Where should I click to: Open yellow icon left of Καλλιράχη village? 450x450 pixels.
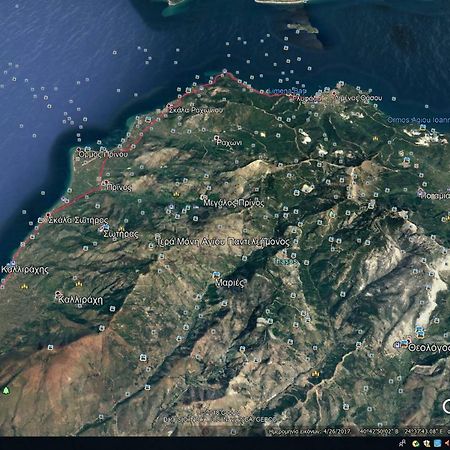coord(23,286)
